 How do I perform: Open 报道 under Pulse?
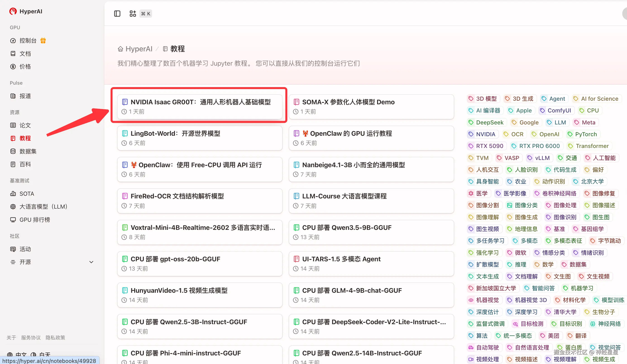point(25,96)
